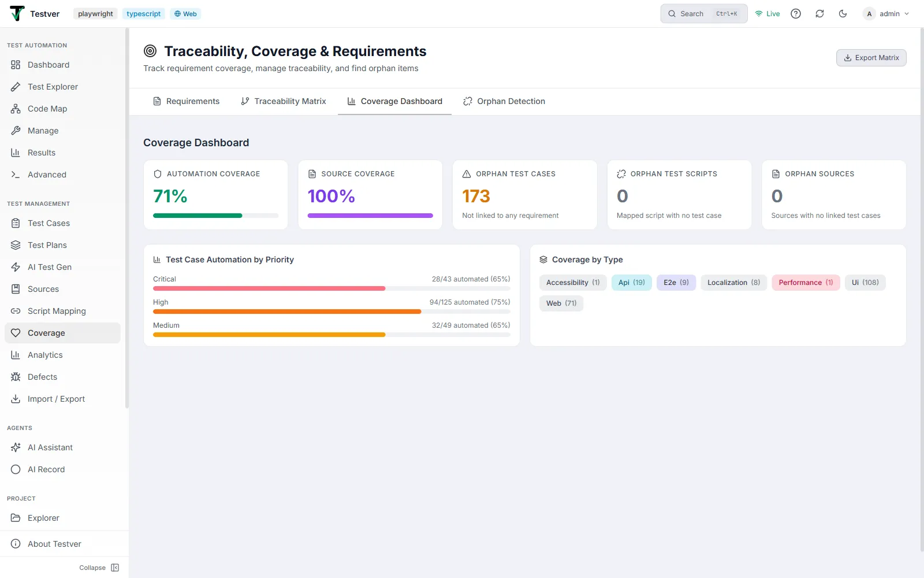
Task: Select the Accessibility (1) type chip
Action: 573,283
